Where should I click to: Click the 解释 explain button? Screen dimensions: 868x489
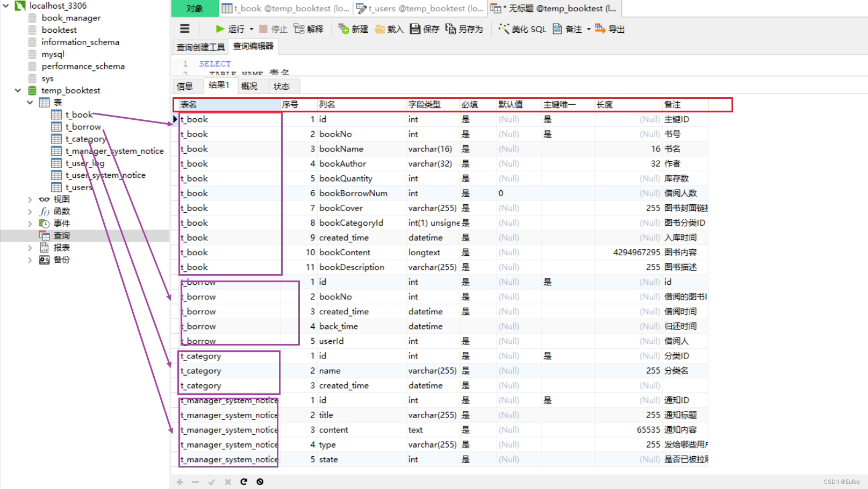[309, 29]
